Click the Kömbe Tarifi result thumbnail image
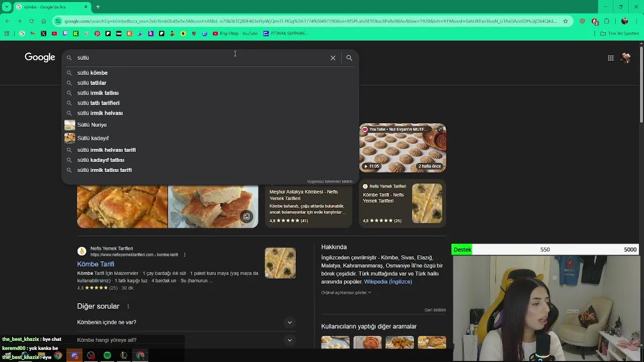The width and height of the screenshot is (644, 362). pos(280,263)
